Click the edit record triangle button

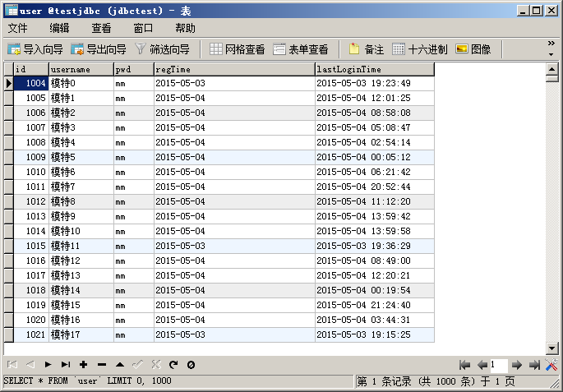(x=120, y=365)
